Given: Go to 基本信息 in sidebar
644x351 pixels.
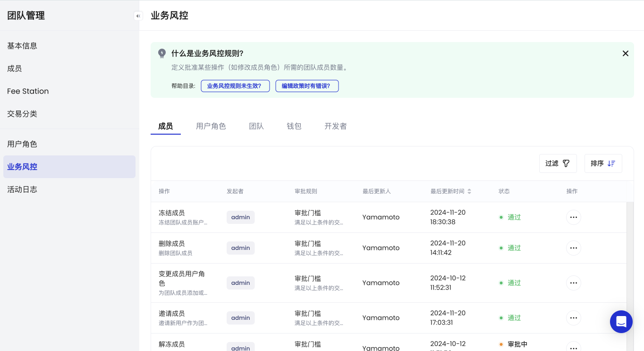Looking at the screenshot, I should pyautogui.click(x=69, y=46).
